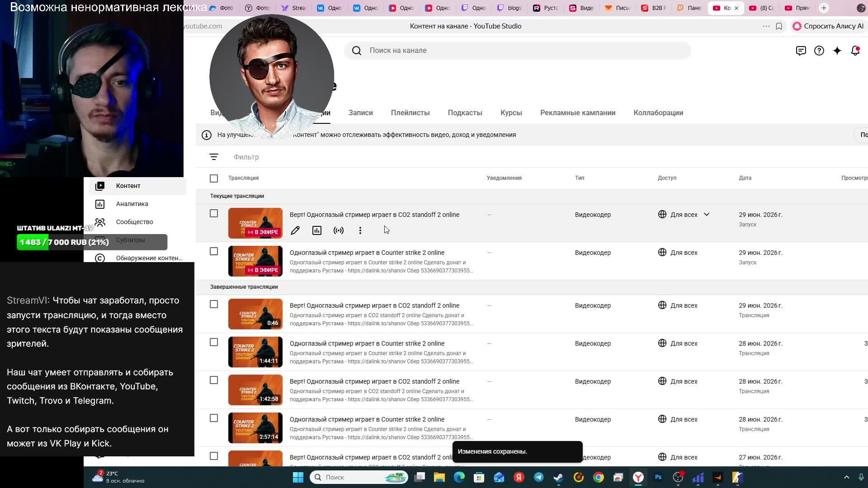Image resolution: width=868 pixels, height=488 pixels.
Task: Open the live 'Counter strike 2 online' stream title
Action: click(x=367, y=253)
